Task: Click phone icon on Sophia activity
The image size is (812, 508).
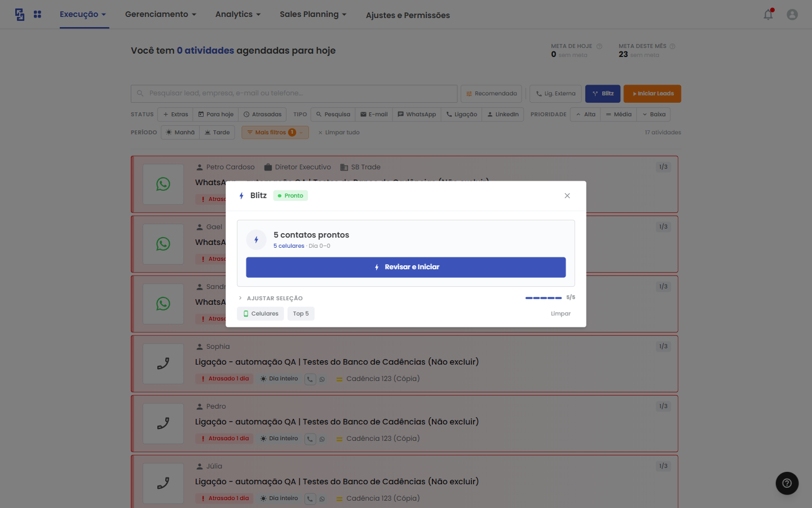Action: coord(163,364)
